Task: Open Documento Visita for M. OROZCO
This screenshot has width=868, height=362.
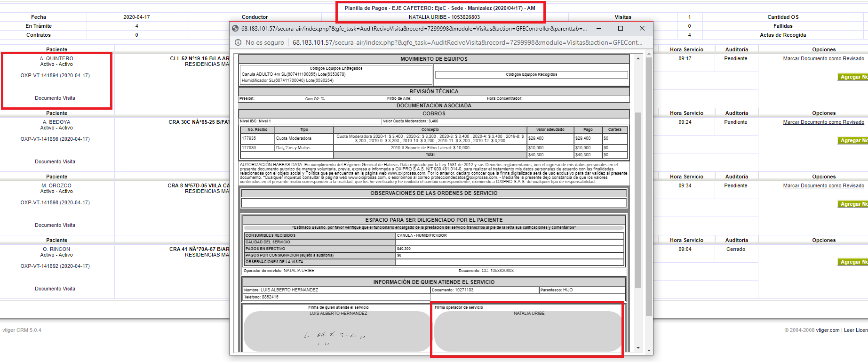Action: (x=55, y=225)
